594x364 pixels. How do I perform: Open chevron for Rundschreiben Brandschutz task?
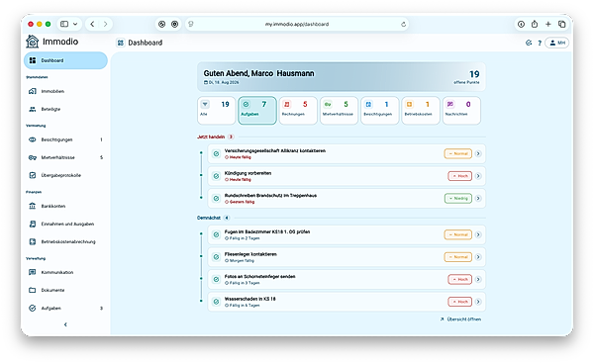(x=478, y=198)
